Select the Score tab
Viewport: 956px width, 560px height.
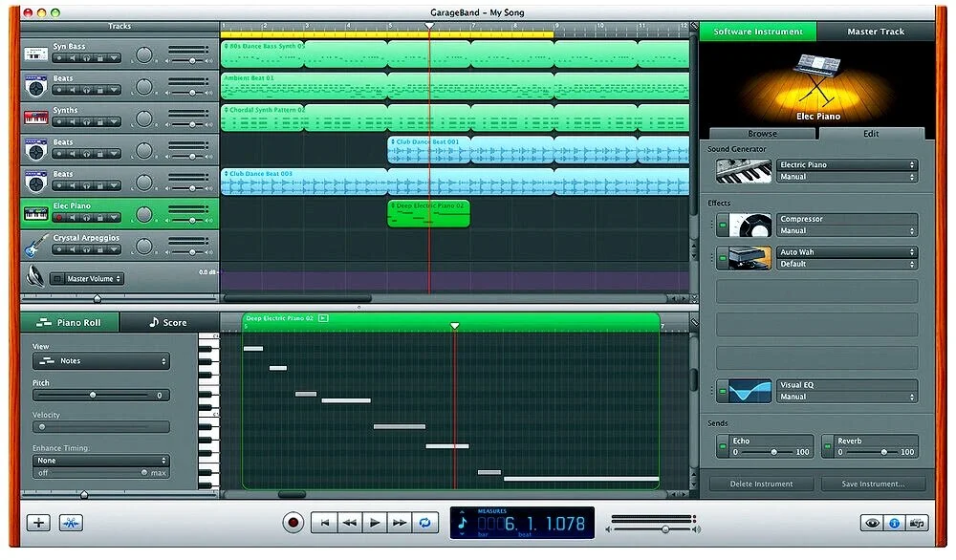pyautogui.click(x=168, y=322)
